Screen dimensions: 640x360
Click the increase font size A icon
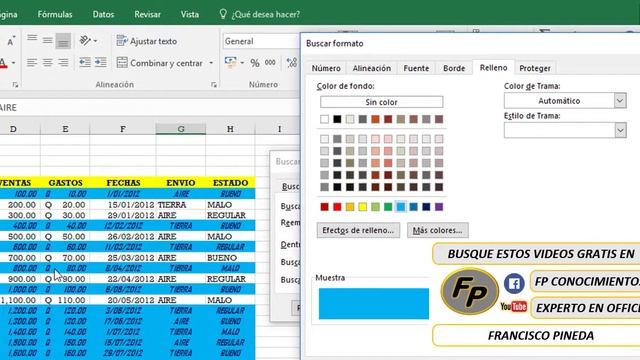point(11,41)
